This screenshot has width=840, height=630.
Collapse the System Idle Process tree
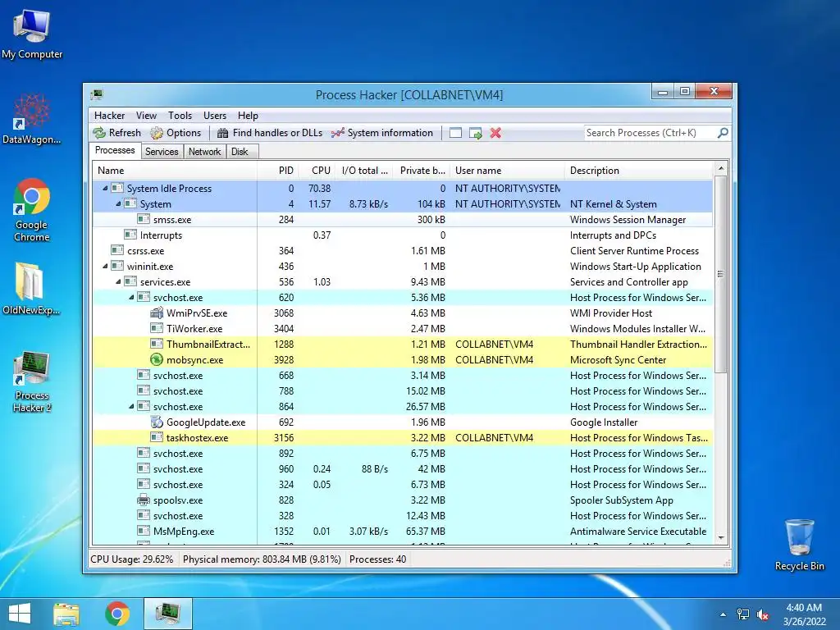105,189
